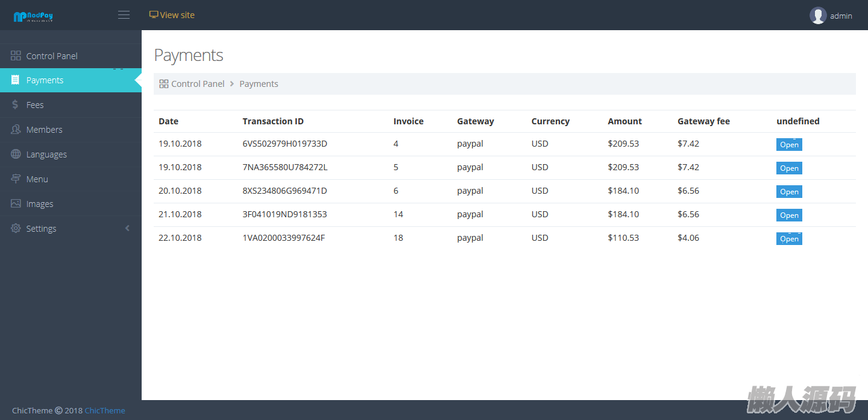This screenshot has height=420, width=868.
Task: Click the Fees dollar sign icon
Action: [16, 105]
